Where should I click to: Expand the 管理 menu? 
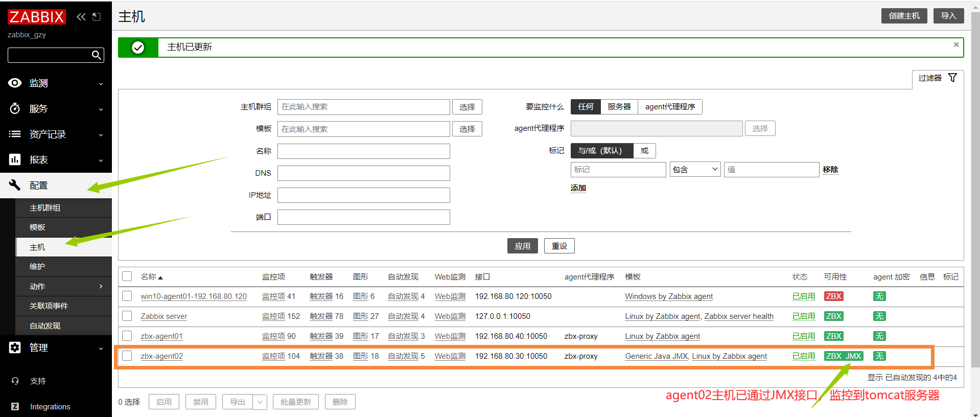pyautogui.click(x=101, y=349)
